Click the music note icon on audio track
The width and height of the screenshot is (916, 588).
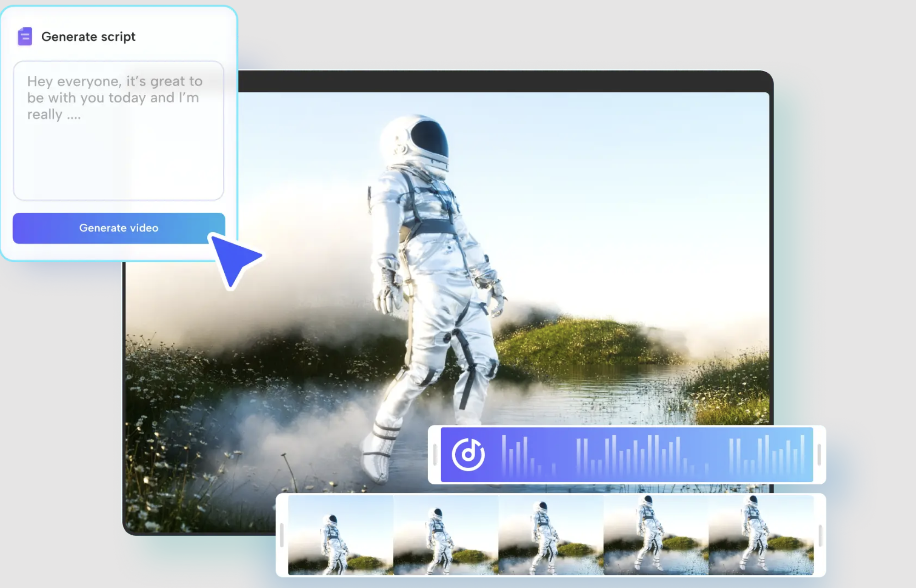click(x=468, y=454)
